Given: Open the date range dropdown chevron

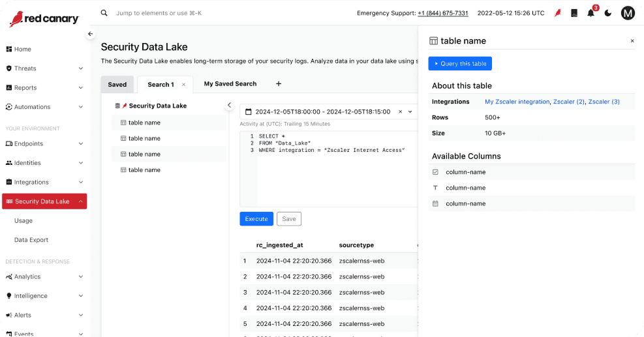Looking at the screenshot, I should click(410, 111).
